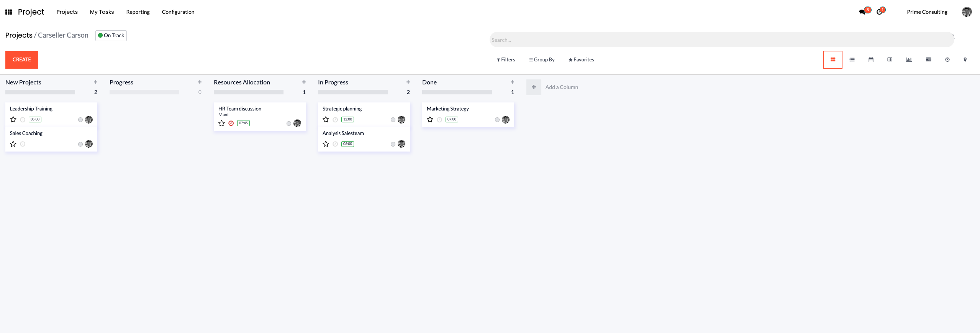This screenshot has width=980, height=333.
Task: Click the plus icon beside Add a Column
Action: point(534,87)
